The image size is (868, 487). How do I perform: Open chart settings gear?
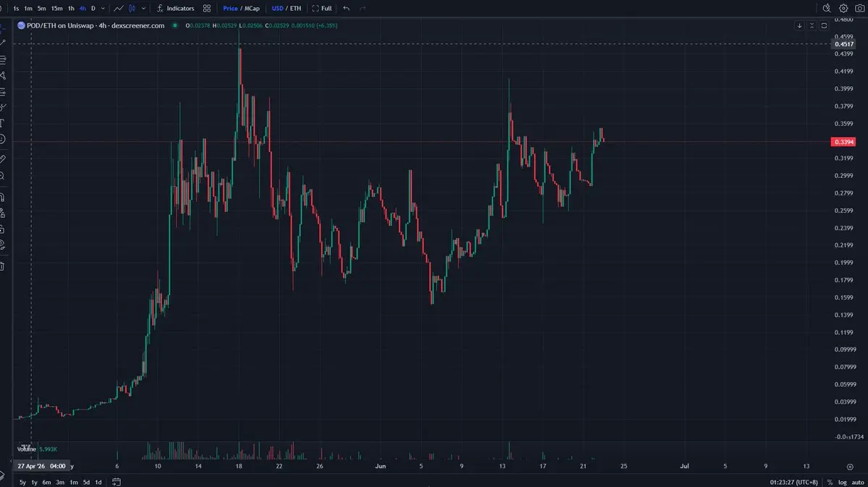pos(843,9)
